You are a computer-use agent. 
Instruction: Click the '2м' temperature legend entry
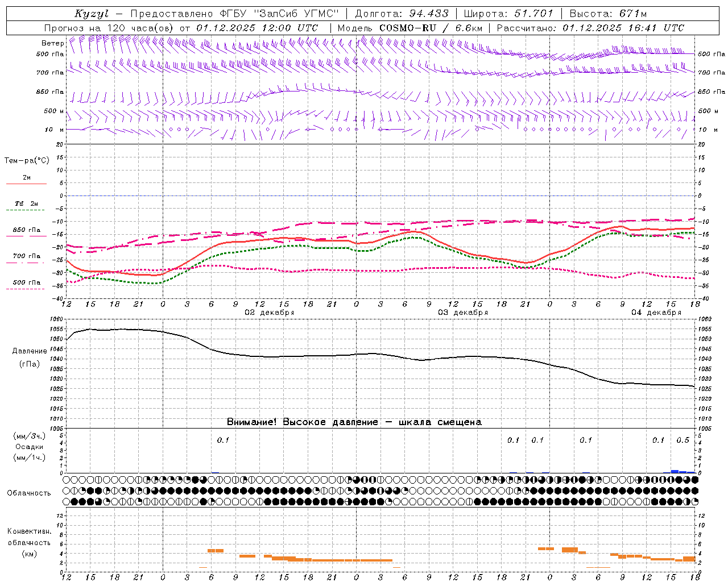(x=27, y=178)
